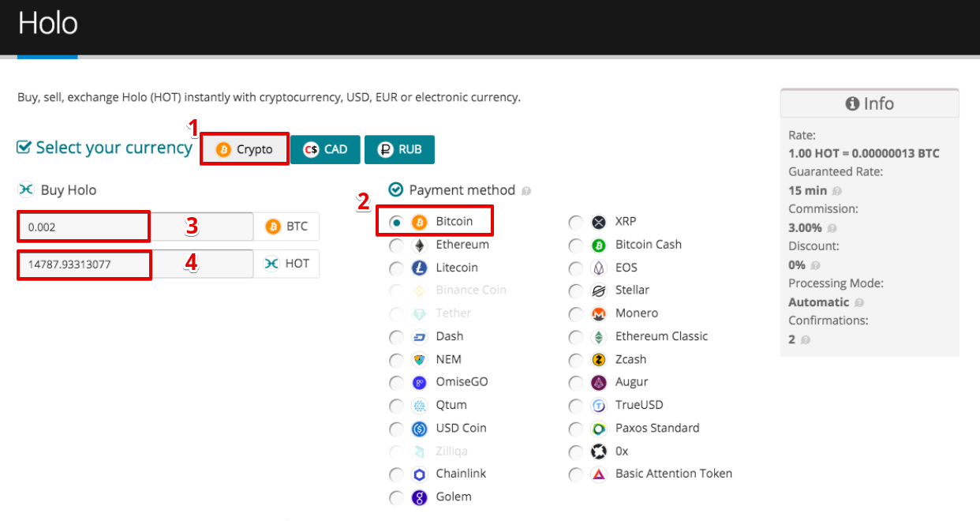Click the BTC amount field showing 0.002

coord(136,227)
